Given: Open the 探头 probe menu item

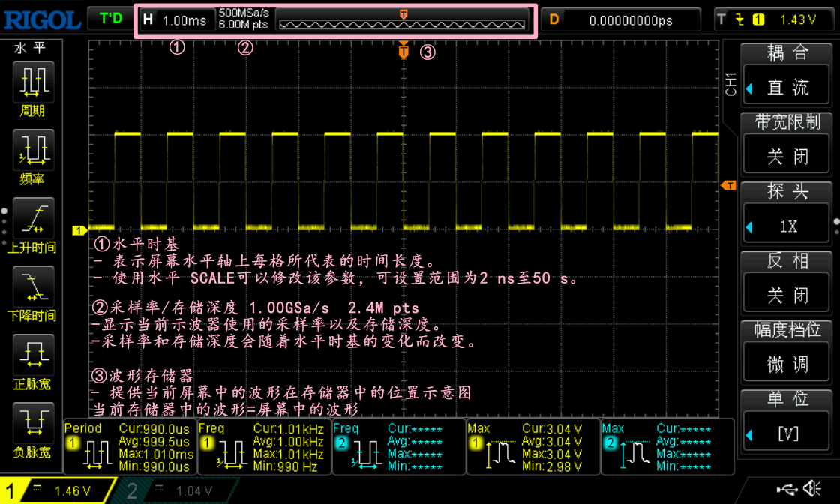Looking at the screenshot, I should (x=787, y=191).
